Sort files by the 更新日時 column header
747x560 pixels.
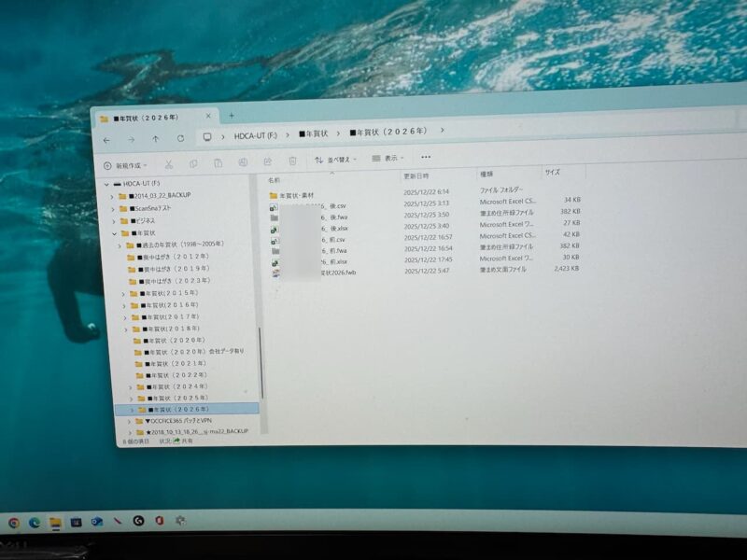(416, 175)
